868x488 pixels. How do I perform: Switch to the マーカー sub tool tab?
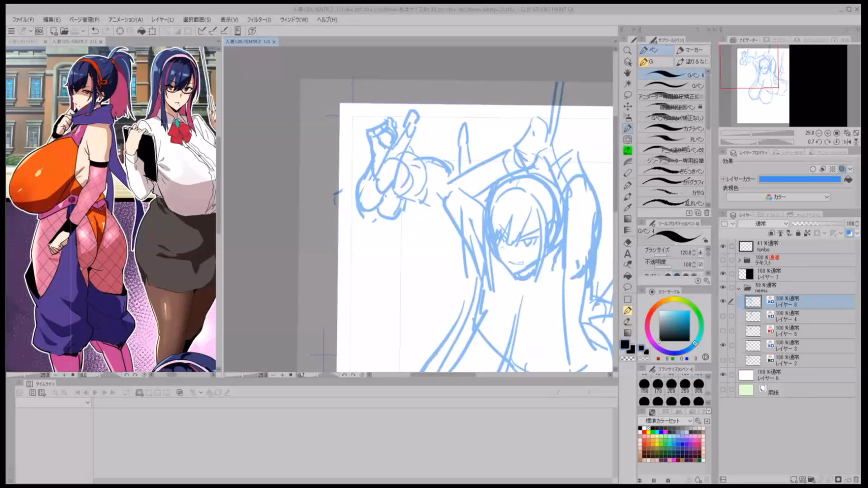point(692,50)
